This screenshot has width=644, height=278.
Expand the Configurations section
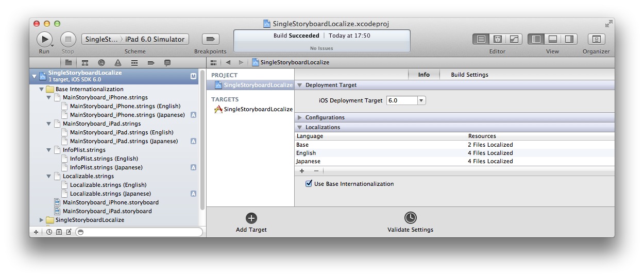pos(299,118)
